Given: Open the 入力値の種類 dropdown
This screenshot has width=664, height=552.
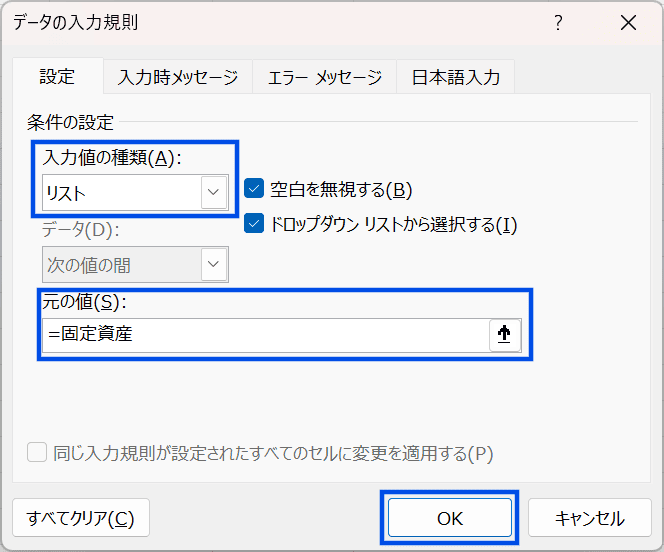Looking at the screenshot, I should 214,191.
